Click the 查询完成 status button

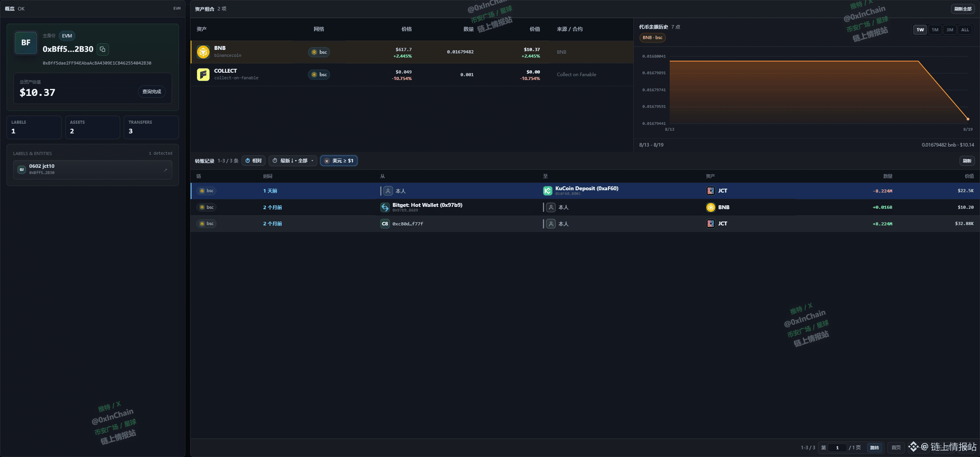tap(152, 92)
